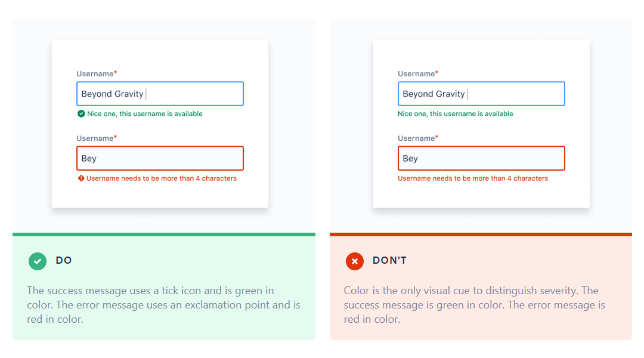Click the green tick icon beside the availability message
This screenshot has width=644, height=358.
[81, 114]
